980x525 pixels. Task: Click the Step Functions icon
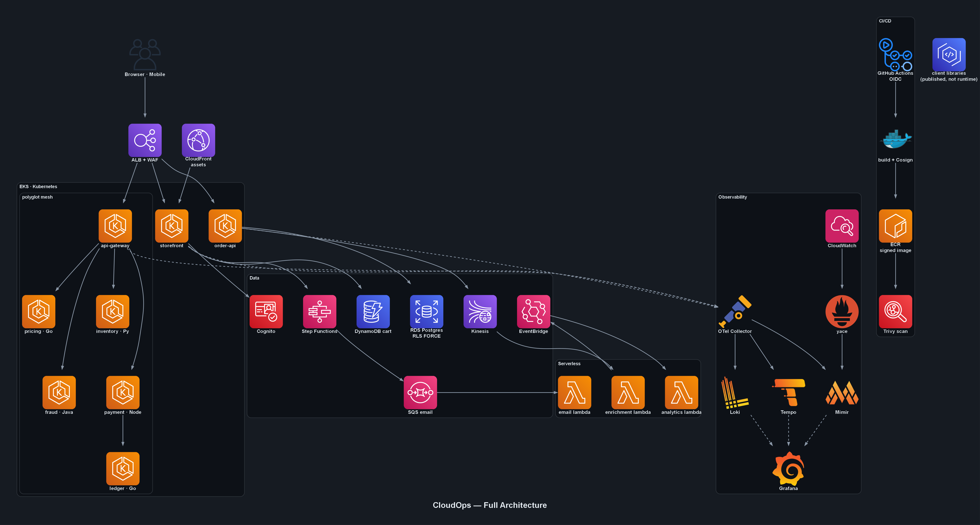click(320, 311)
